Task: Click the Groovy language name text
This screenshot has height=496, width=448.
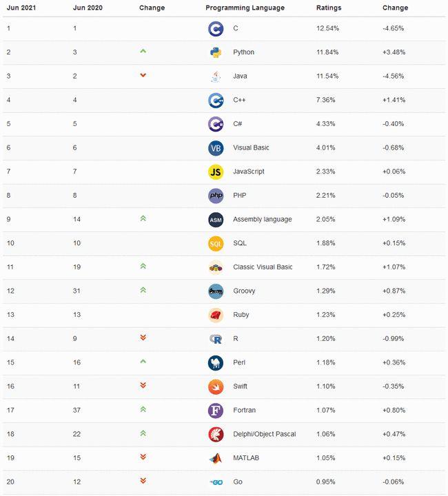Action: [x=244, y=291]
